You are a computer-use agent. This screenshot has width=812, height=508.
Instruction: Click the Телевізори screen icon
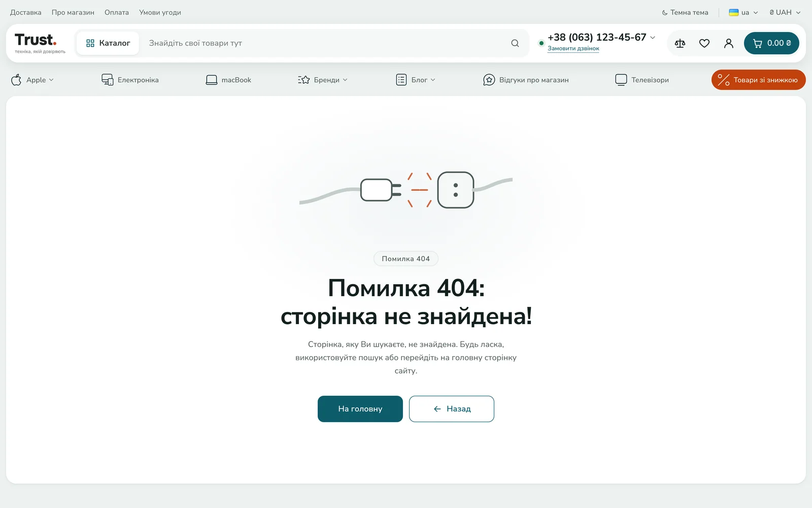(x=621, y=80)
